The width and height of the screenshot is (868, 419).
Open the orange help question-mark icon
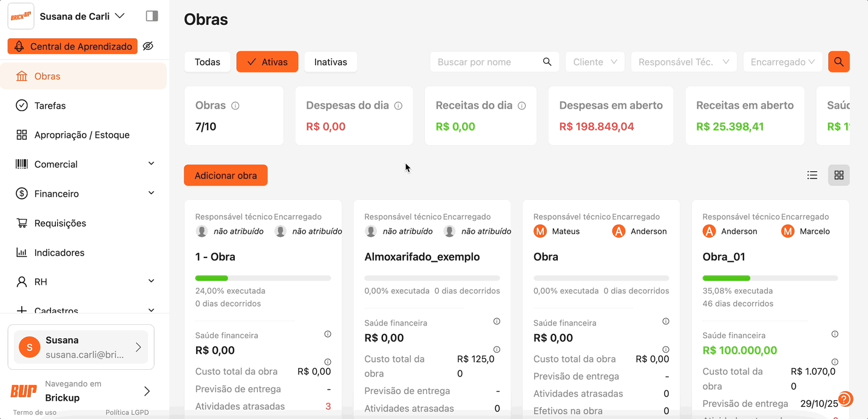click(846, 399)
